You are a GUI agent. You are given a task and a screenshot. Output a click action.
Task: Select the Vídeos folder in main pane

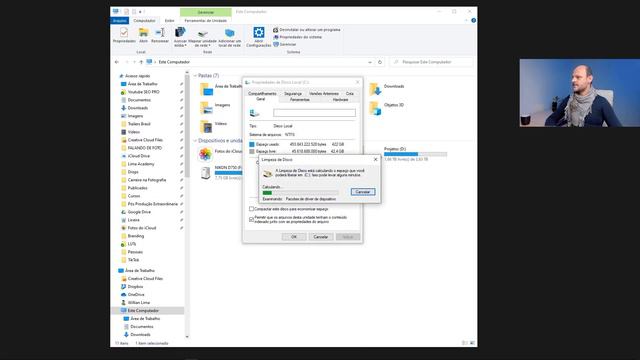pyautogui.click(x=213, y=126)
